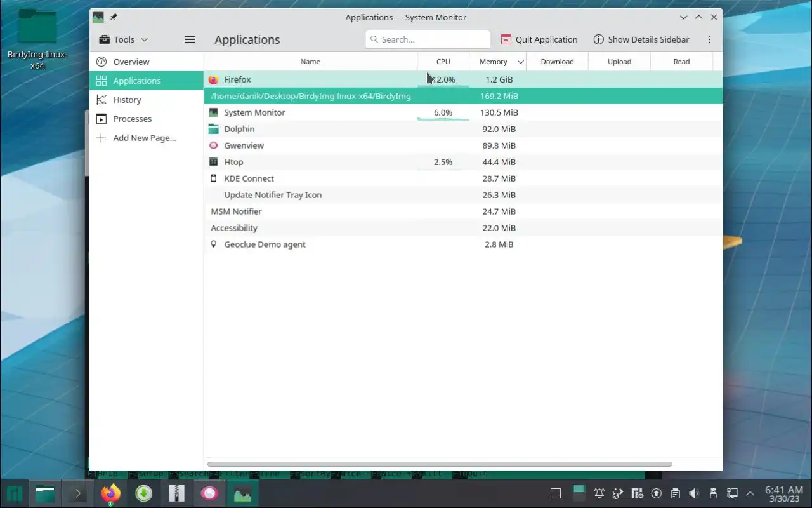Click the Htop icon in the list
This screenshot has height=508, width=812.
(213, 162)
